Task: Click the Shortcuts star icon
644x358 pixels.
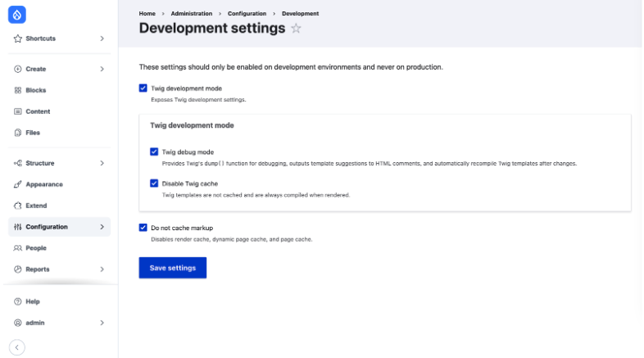Action: [18, 39]
